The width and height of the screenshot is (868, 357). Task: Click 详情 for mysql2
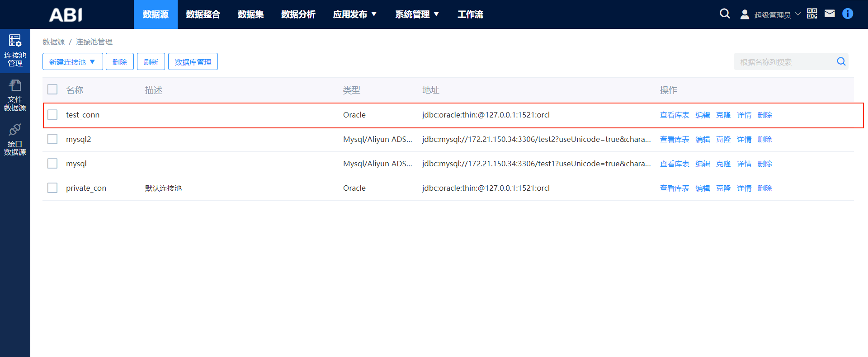(744, 139)
